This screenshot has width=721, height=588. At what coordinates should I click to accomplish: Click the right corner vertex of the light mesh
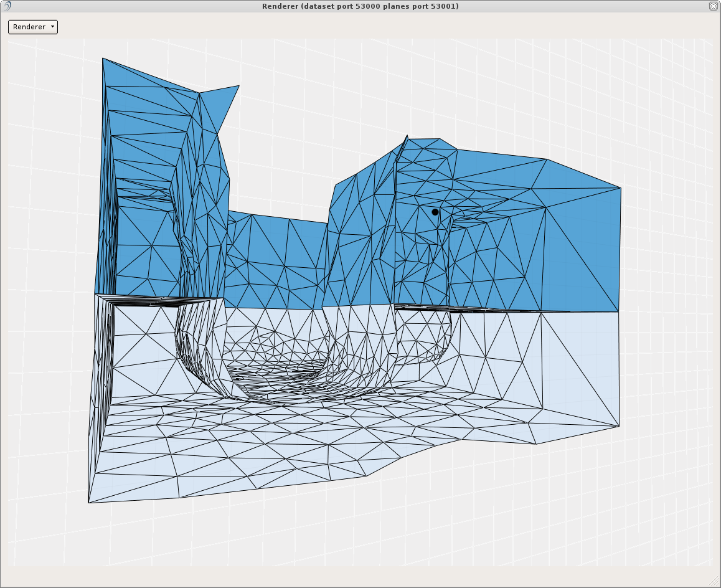[619, 426]
